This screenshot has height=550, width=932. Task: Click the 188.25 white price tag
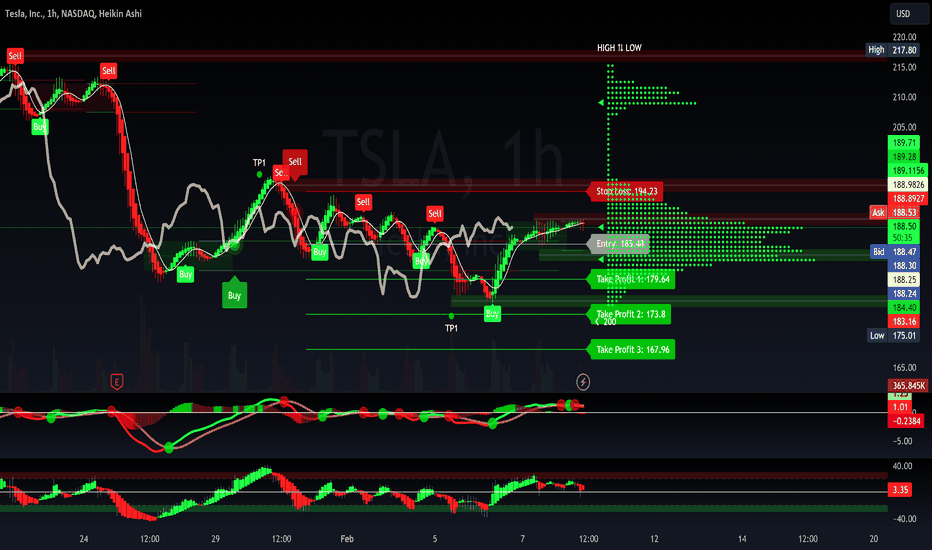904,279
